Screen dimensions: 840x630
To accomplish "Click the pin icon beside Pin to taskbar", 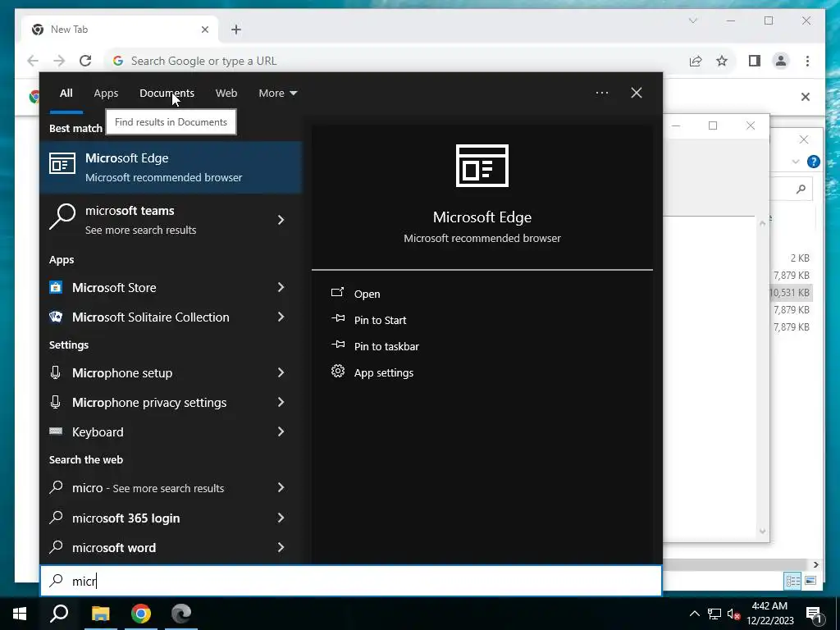I will pos(337,345).
